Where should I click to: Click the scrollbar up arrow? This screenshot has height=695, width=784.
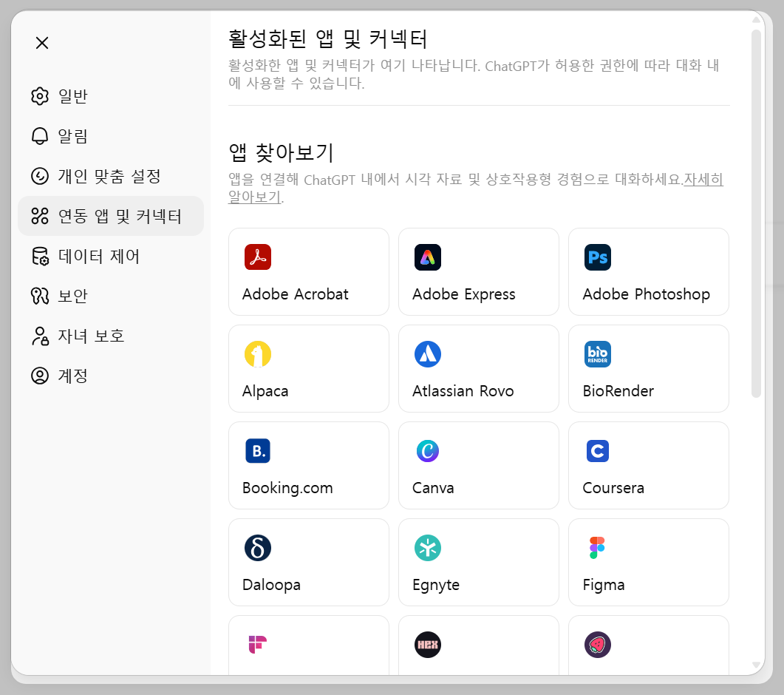(x=756, y=20)
